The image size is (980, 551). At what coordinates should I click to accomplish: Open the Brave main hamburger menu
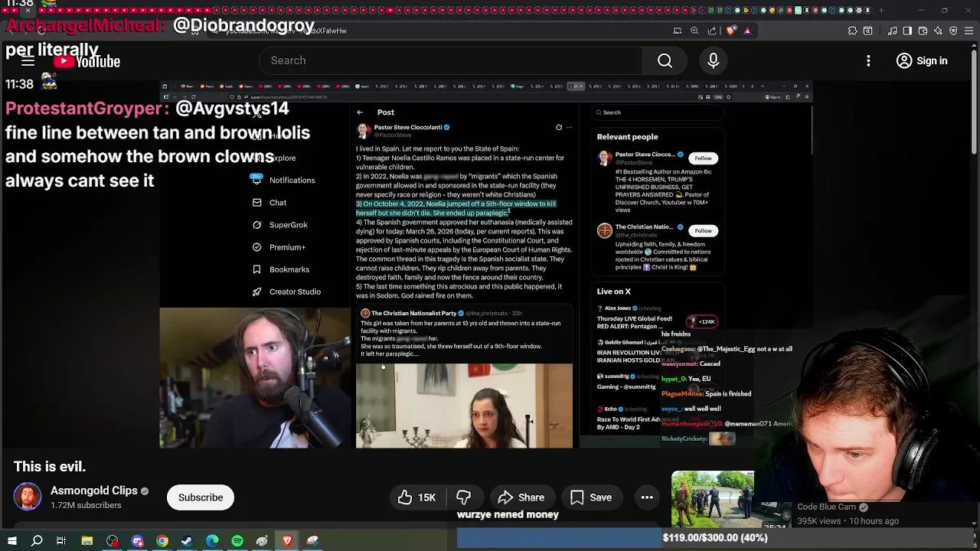pos(969,31)
